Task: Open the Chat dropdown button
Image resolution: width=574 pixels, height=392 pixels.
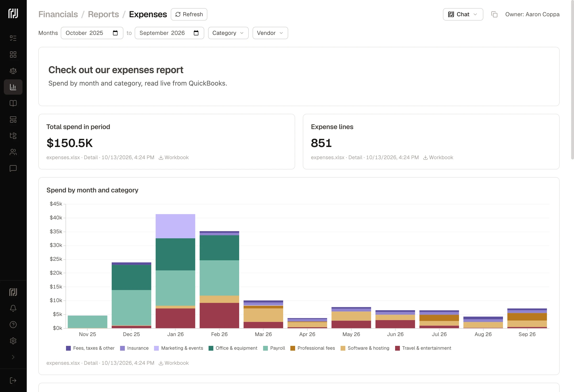Action: coord(463,14)
